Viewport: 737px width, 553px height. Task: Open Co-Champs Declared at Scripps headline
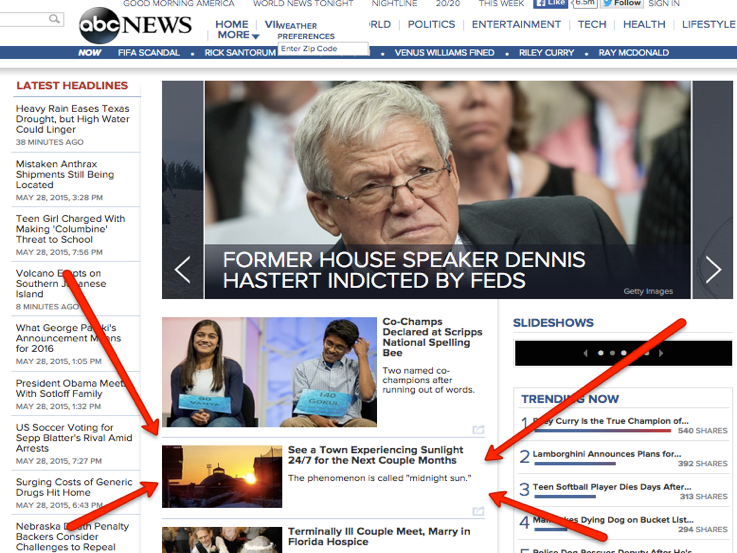tap(432, 337)
